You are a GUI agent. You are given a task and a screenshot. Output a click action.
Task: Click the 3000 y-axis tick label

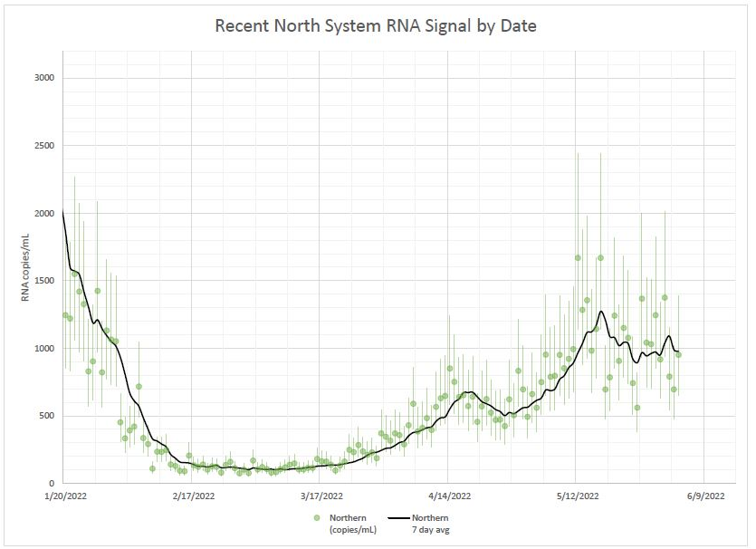coord(43,78)
